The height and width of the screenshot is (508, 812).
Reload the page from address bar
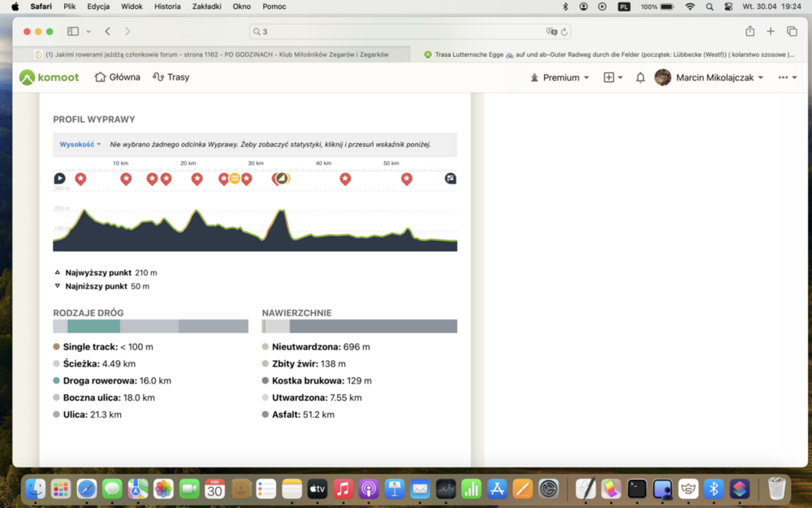(564, 32)
